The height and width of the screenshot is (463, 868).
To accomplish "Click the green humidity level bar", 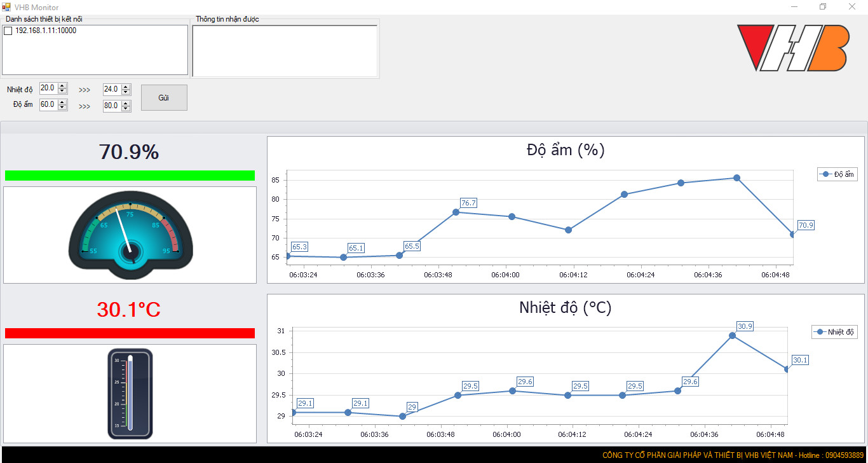I will click(130, 176).
